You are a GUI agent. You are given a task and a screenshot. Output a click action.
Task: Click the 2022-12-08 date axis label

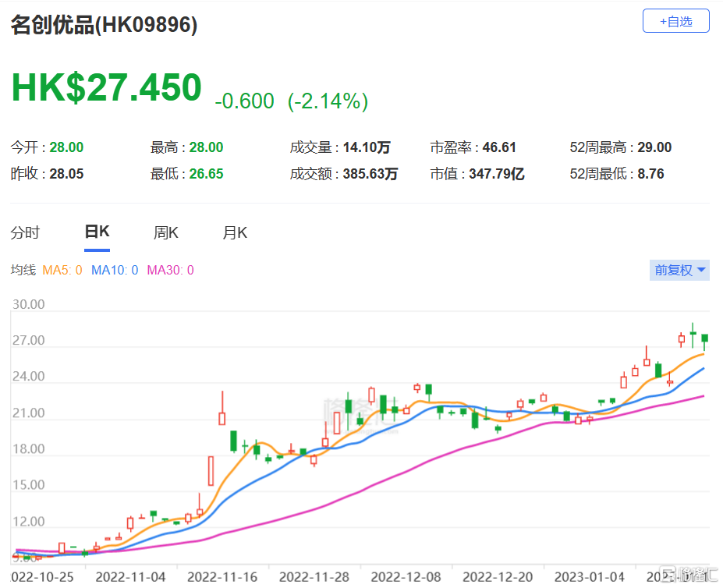[x=406, y=576]
